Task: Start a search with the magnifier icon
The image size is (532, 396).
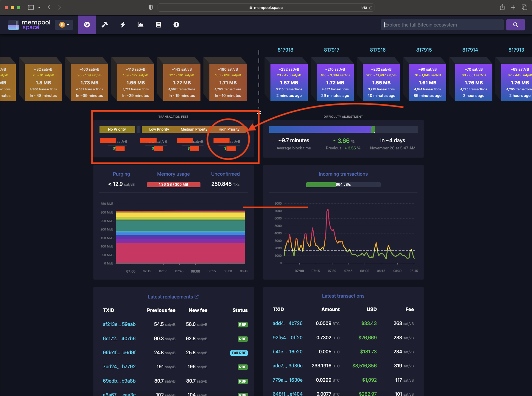Action: coord(515,25)
